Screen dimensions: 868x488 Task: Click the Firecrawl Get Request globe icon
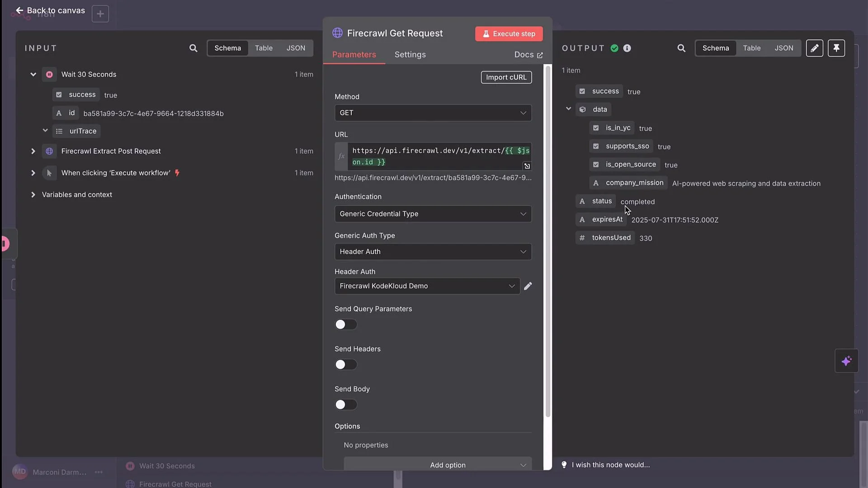tap(337, 33)
